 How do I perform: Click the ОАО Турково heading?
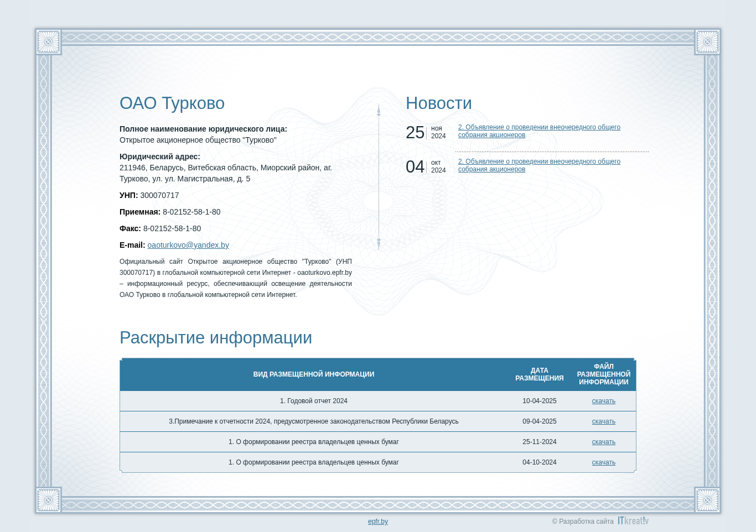tap(172, 103)
